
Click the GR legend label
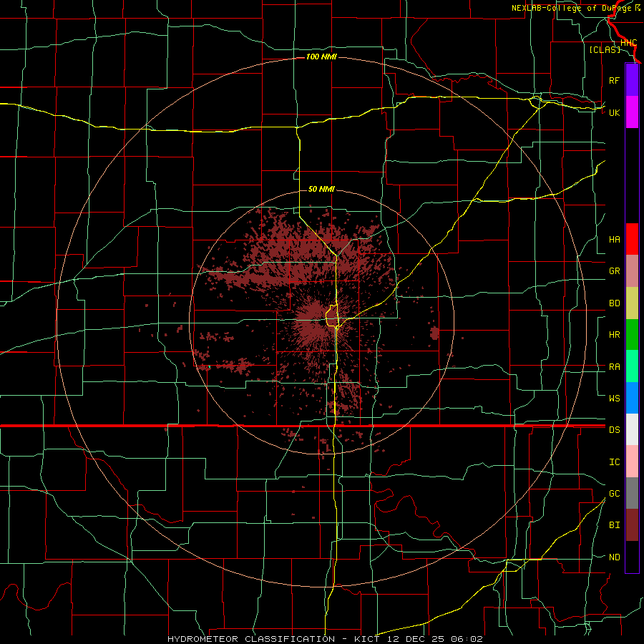pos(614,271)
